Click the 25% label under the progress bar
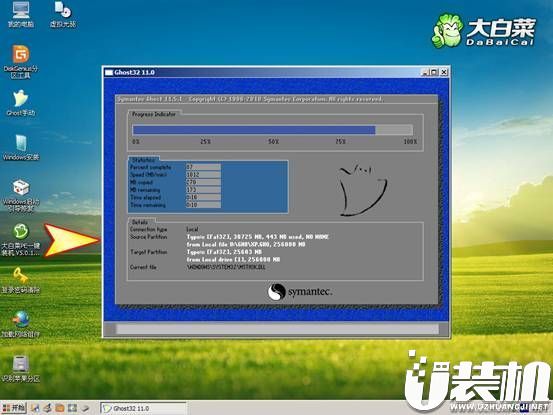 pos(205,141)
